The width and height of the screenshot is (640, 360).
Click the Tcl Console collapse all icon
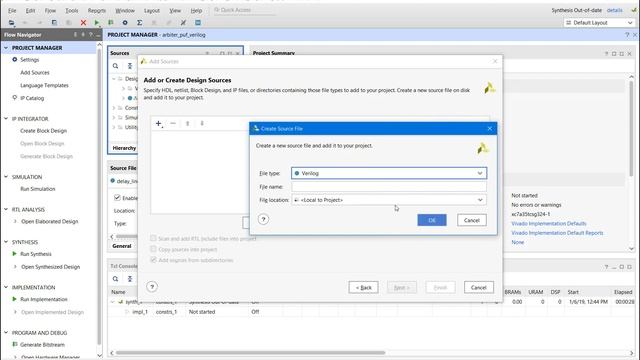point(130,279)
